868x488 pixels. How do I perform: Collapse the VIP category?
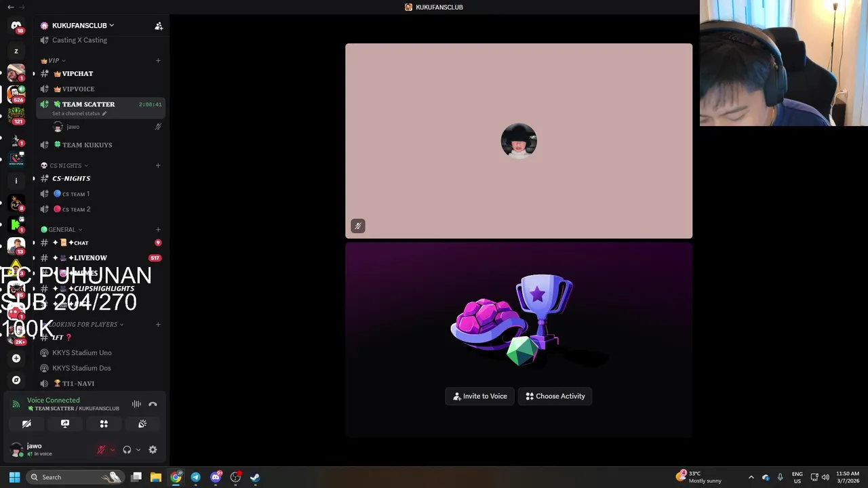[x=53, y=60]
